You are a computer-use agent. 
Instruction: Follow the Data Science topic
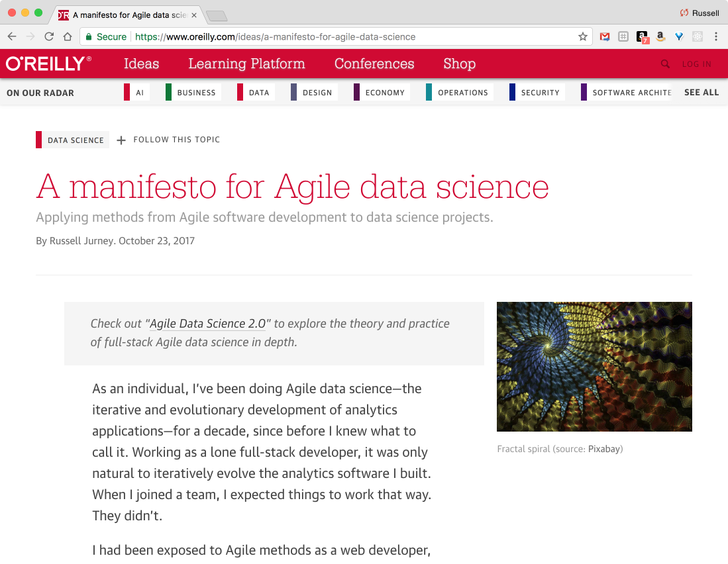(168, 140)
